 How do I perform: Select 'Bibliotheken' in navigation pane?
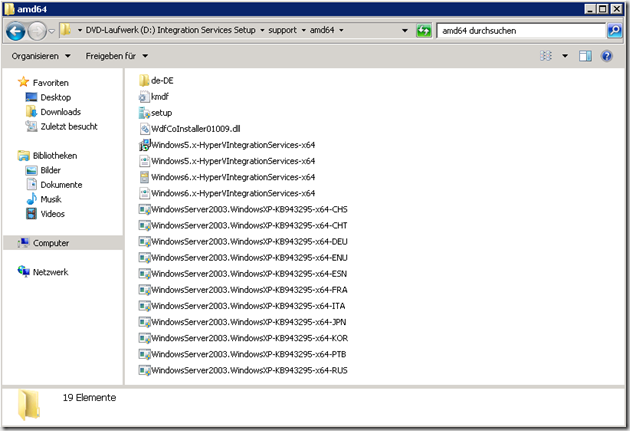[x=55, y=155]
